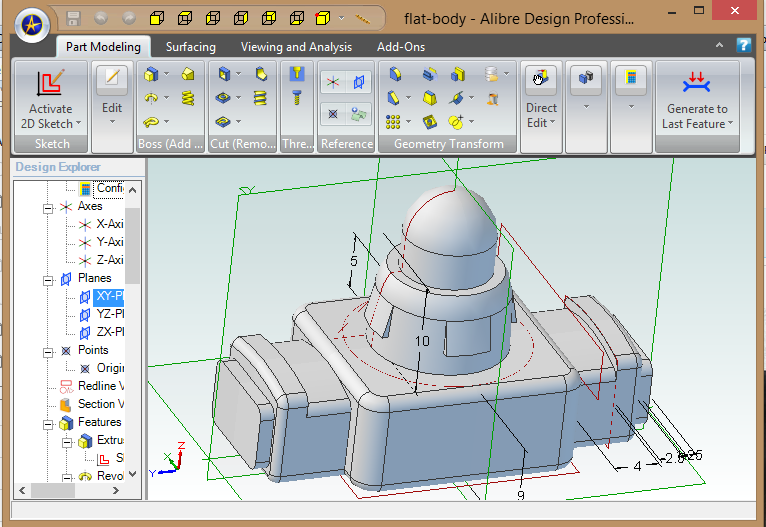Open the Sweep Boss dropdown arrow
Screen dimensions: 766x527
pyautogui.click(x=167, y=121)
